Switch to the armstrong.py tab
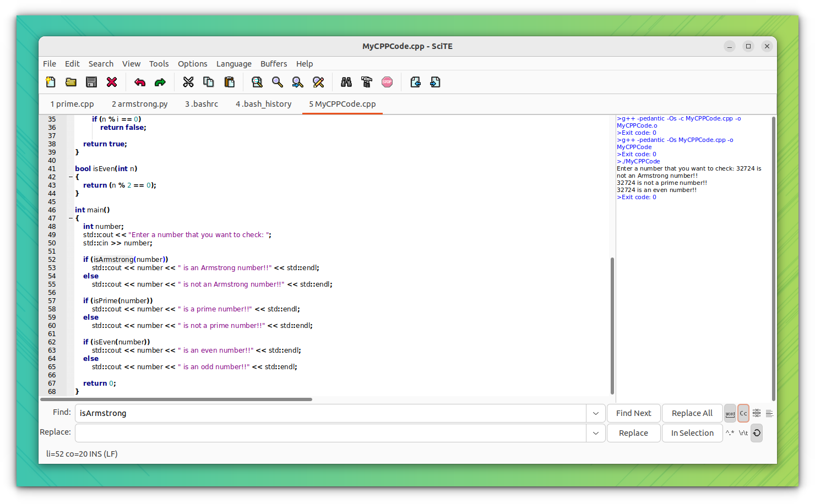This screenshot has width=815, height=504. coord(139,103)
